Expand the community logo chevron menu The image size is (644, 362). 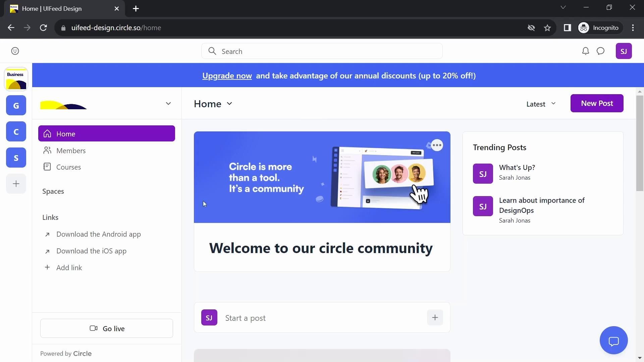[x=168, y=104]
